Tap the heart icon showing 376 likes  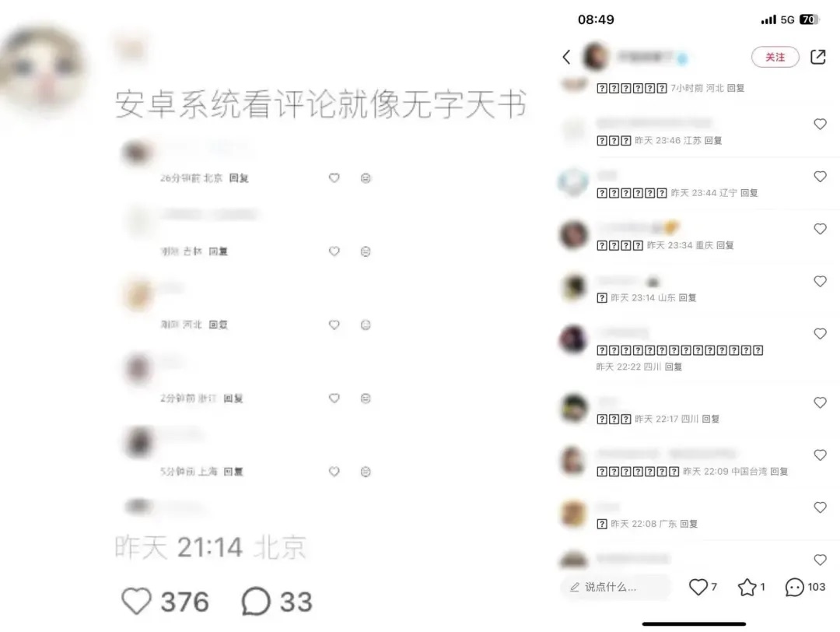pyautogui.click(x=137, y=601)
